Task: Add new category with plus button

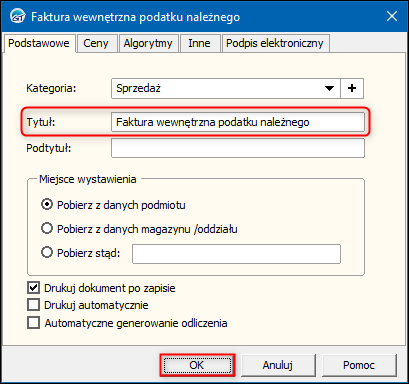Action: point(352,88)
